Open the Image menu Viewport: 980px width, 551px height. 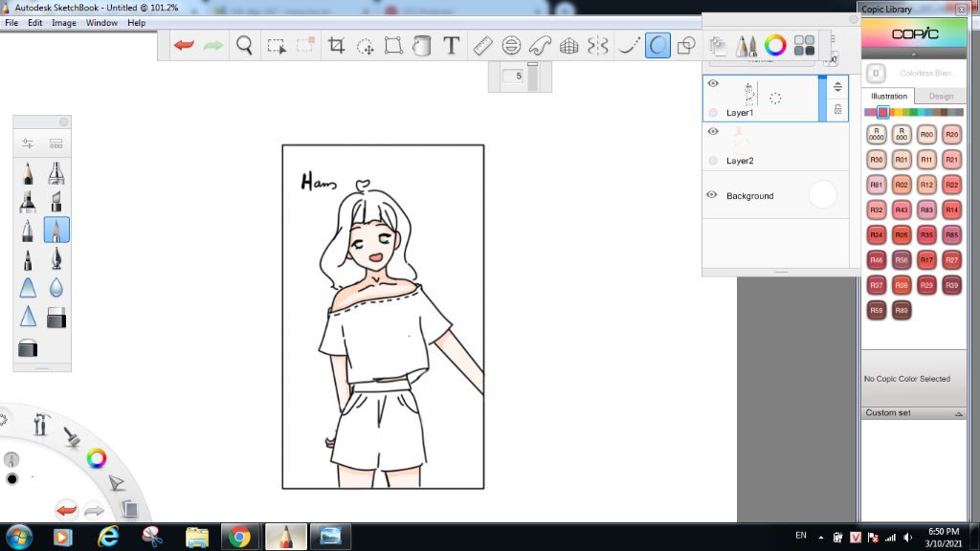[64, 23]
